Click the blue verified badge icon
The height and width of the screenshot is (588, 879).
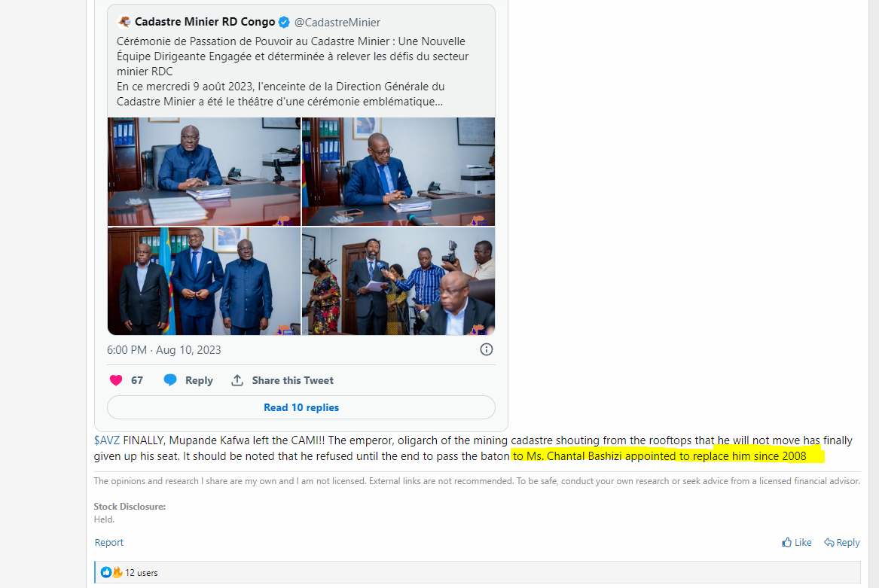[284, 23]
